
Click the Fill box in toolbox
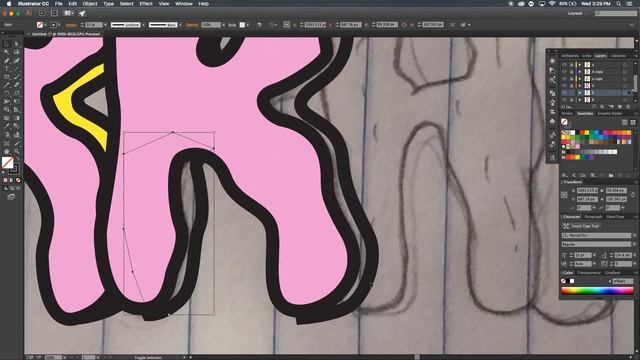pyautogui.click(x=7, y=162)
